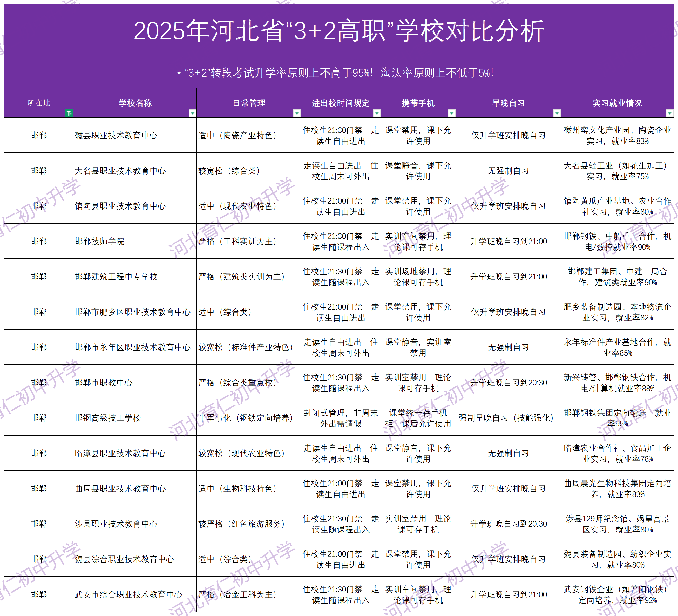The height and width of the screenshot is (616, 678).
Task: Click the subtitle note about 转段考试升学率
Action: pyautogui.click(x=335, y=73)
